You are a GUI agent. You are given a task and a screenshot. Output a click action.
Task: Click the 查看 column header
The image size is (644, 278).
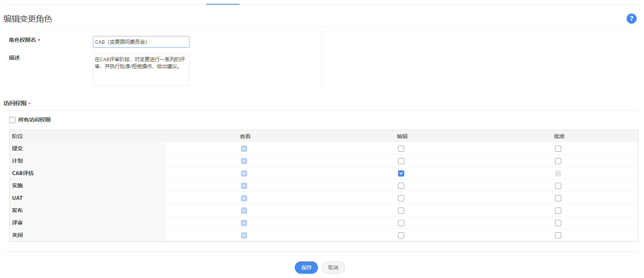tap(245, 136)
